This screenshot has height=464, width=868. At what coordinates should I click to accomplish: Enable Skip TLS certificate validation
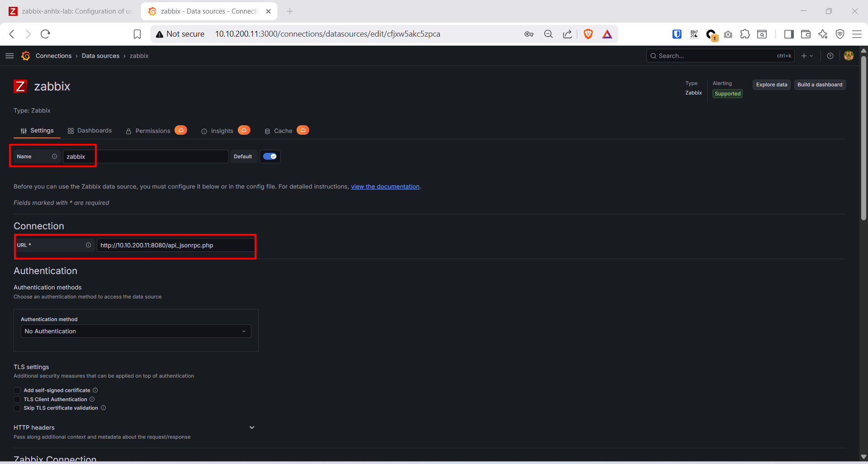17,408
